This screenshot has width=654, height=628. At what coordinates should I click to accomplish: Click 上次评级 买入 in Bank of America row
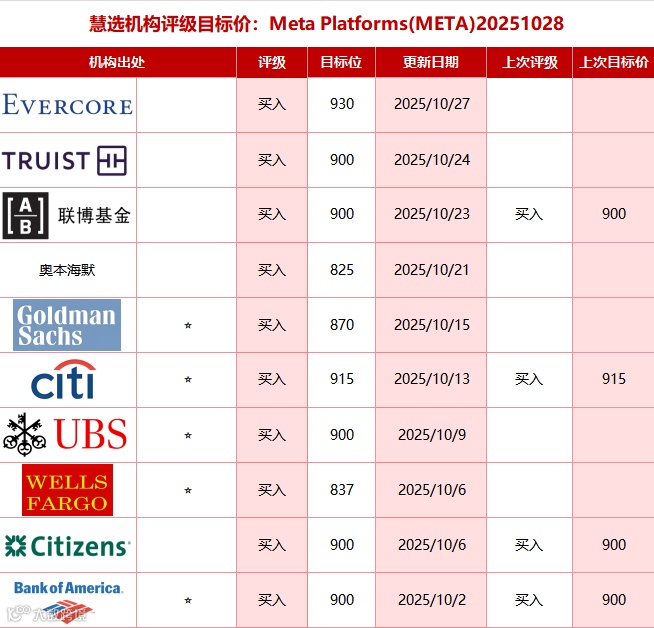click(x=529, y=600)
